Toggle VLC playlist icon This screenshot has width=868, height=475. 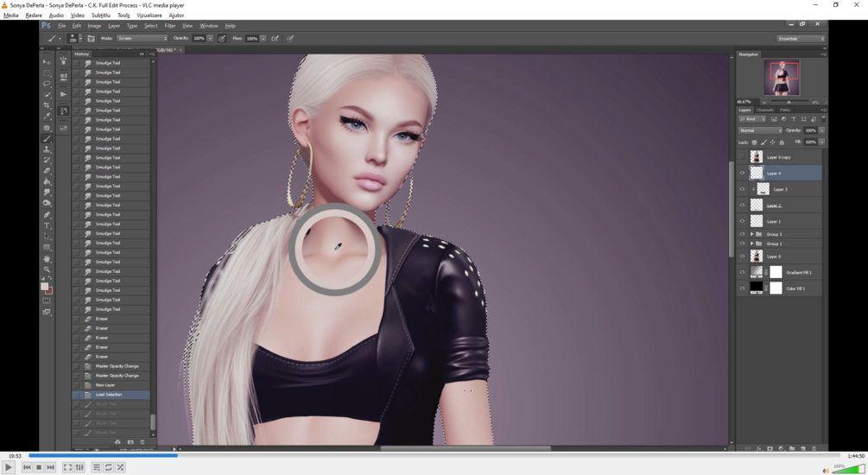click(x=97, y=467)
